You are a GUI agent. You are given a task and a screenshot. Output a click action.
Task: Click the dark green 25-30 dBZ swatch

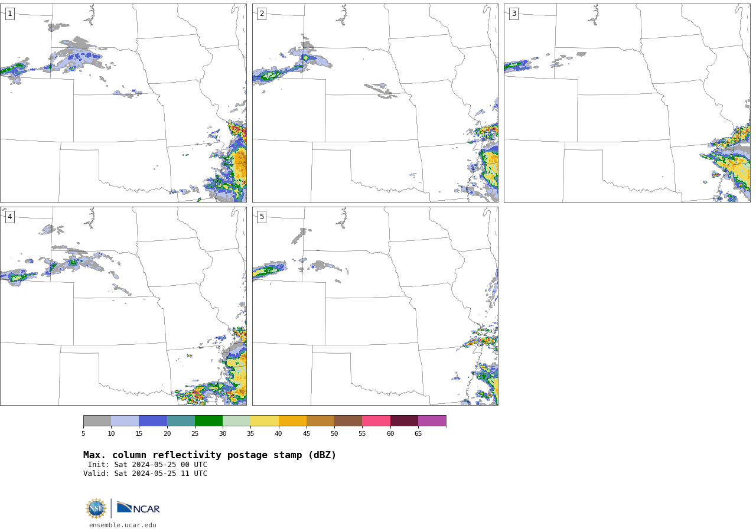click(208, 420)
